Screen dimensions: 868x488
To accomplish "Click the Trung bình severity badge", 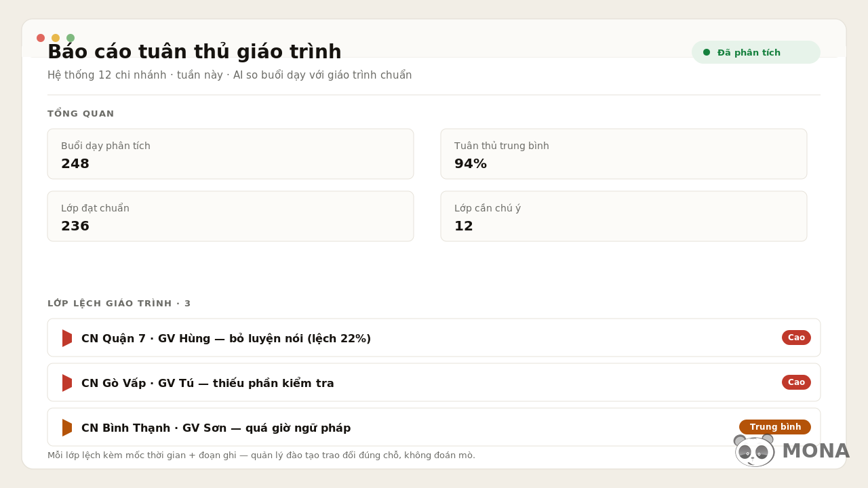I will [775, 427].
